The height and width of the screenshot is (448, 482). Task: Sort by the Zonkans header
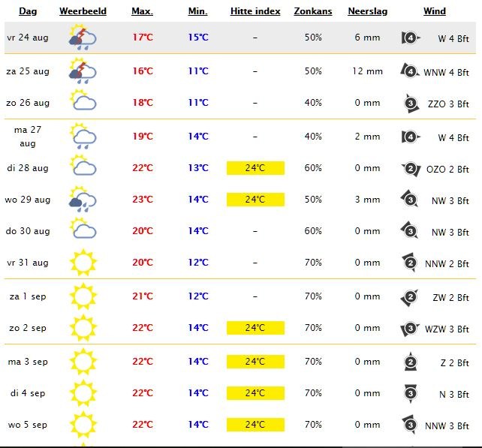click(313, 11)
